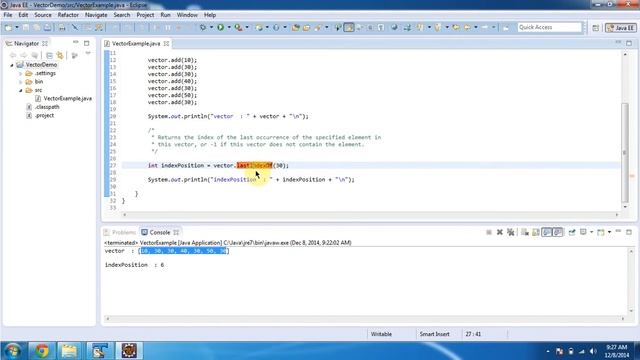Click the Pin Console icon
Screen dimensions: 640x360
[572, 232]
